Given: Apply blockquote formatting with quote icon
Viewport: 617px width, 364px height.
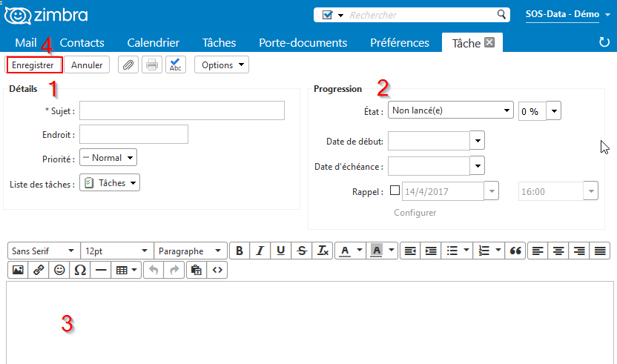Looking at the screenshot, I should tap(516, 251).
